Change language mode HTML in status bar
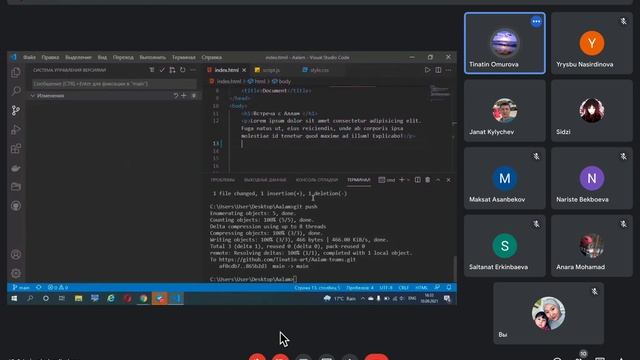 [421, 287]
